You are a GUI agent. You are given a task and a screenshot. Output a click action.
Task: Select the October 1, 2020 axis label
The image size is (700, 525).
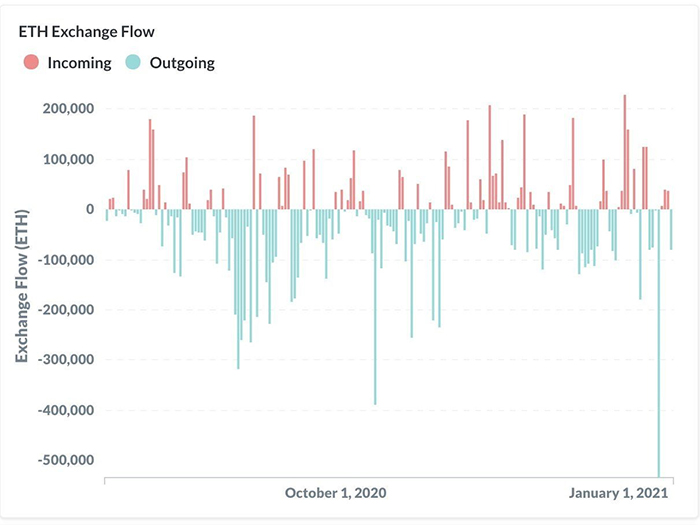click(336, 493)
